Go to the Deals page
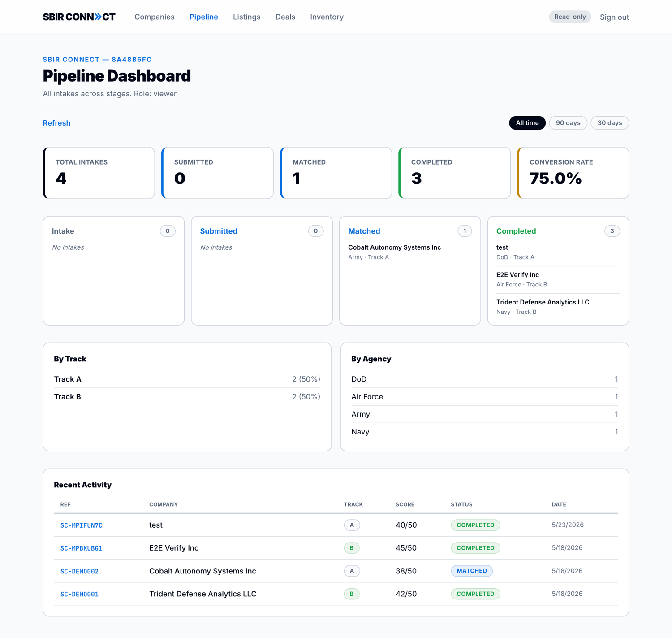Screen dimensions: 672x638 coord(285,17)
